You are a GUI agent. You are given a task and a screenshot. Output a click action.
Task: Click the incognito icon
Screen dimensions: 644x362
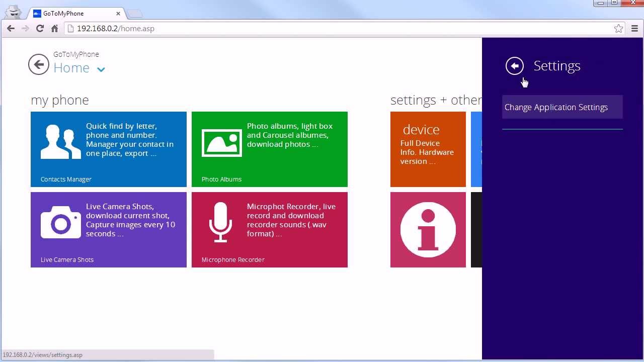click(x=14, y=12)
